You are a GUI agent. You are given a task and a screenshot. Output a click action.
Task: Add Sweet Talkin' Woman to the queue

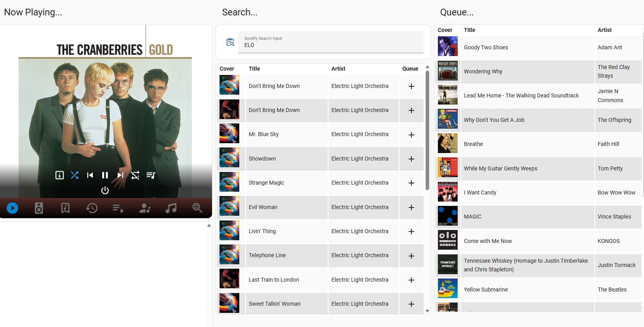[x=411, y=304]
